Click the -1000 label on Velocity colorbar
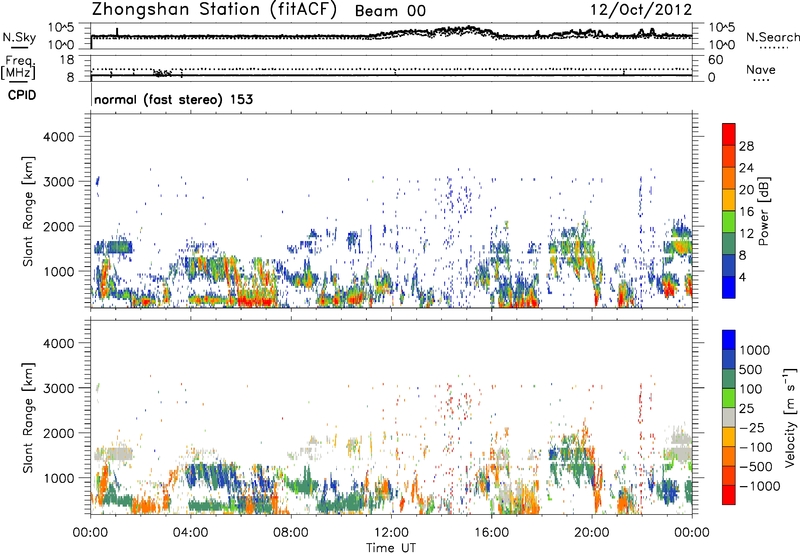This screenshot has width=800, height=554. point(759,486)
